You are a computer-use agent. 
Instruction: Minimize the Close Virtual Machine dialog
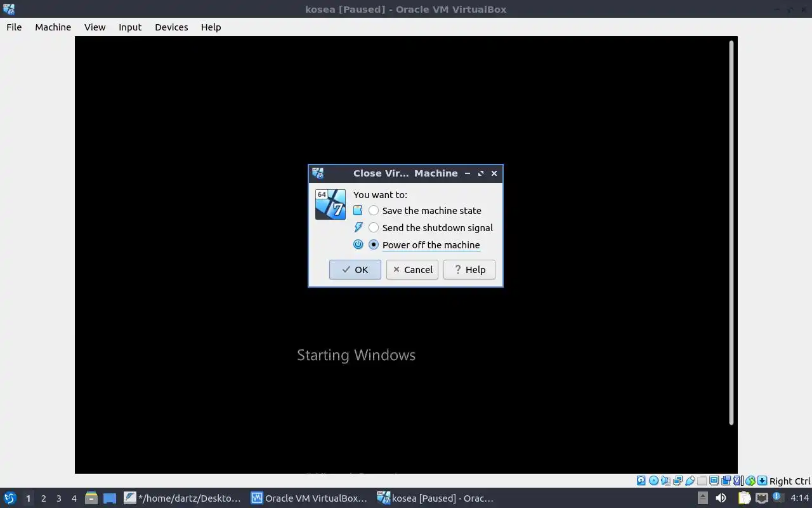coord(468,173)
